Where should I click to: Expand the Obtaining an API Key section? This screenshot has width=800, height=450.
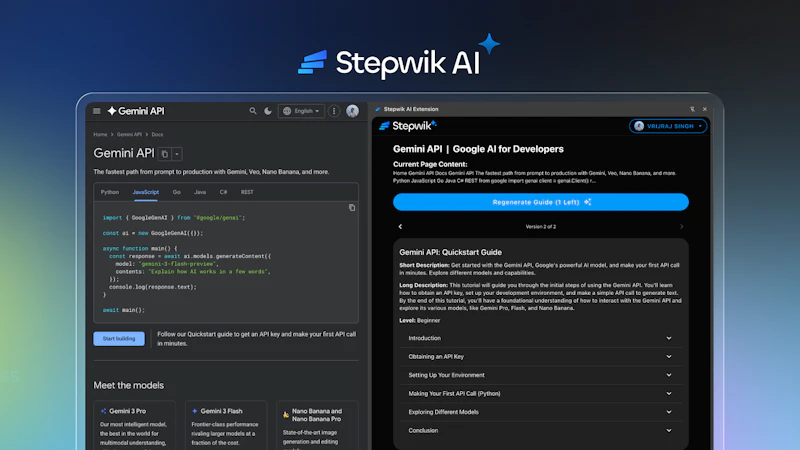(x=541, y=357)
